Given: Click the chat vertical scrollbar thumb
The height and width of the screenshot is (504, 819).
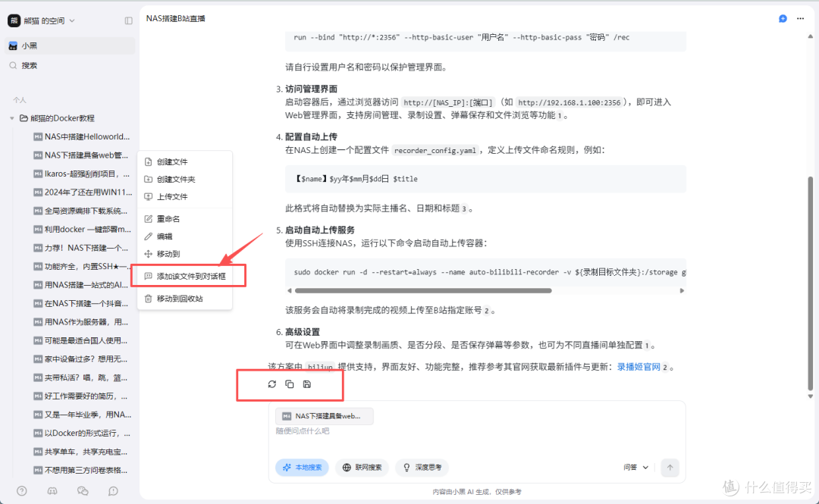Looking at the screenshot, I should click(x=810, y=283).
